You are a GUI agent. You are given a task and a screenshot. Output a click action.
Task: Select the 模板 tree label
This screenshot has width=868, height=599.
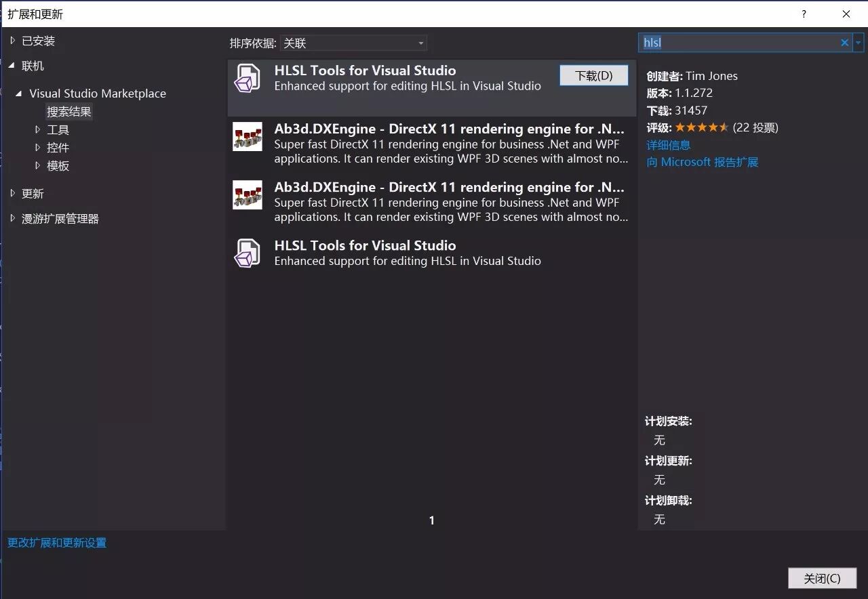click(58, 165)
